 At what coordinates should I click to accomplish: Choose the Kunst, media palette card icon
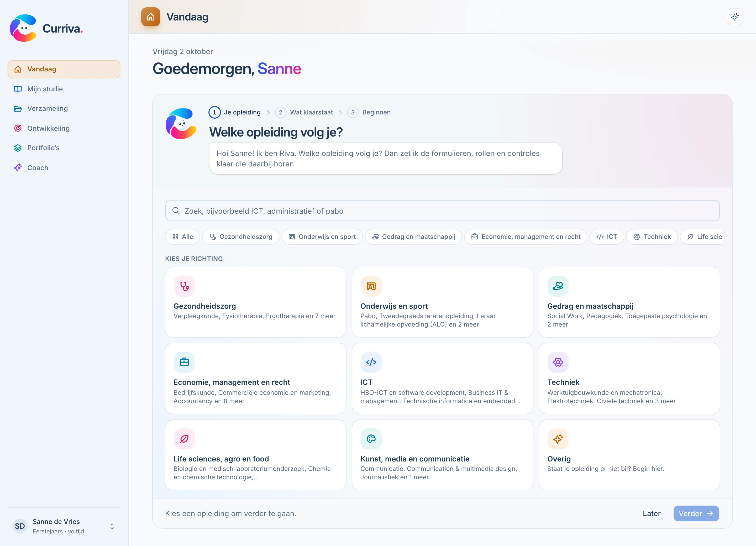click(x=371, y=439)
